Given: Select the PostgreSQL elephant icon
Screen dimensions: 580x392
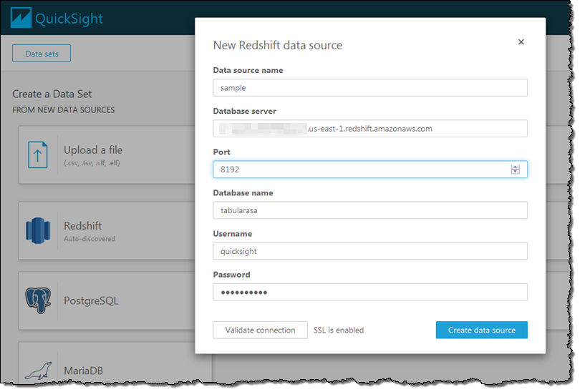Looking at the screenshot, I should (38, 300).
